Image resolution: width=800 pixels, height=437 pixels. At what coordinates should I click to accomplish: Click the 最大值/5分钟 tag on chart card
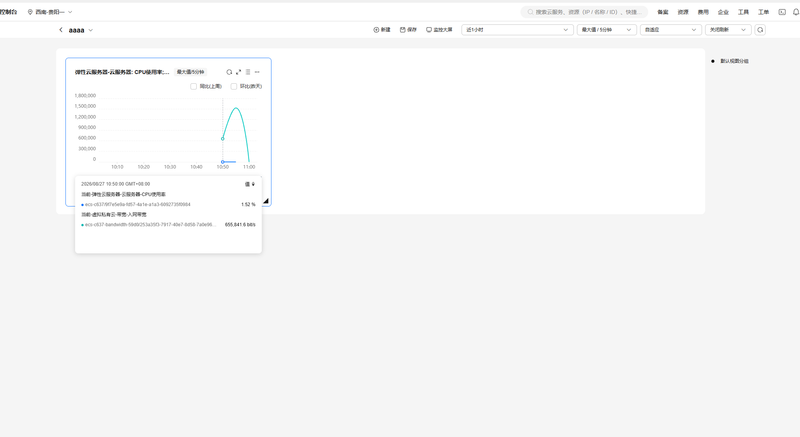(190, 72)
